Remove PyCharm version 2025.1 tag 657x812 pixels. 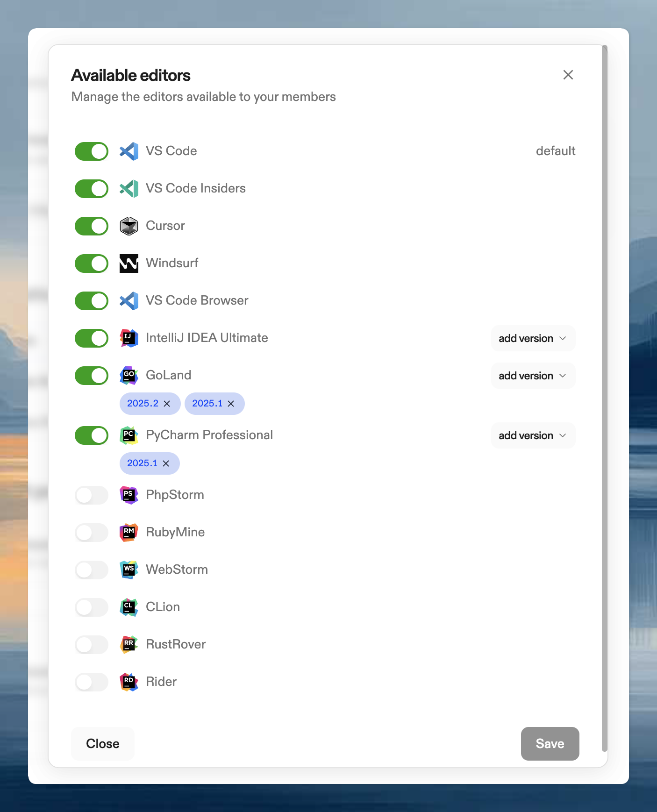point(166,463)
